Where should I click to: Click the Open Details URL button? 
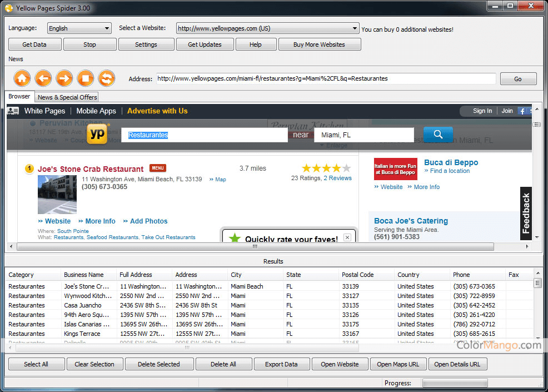pyautogui.click(x=457, y=364)
